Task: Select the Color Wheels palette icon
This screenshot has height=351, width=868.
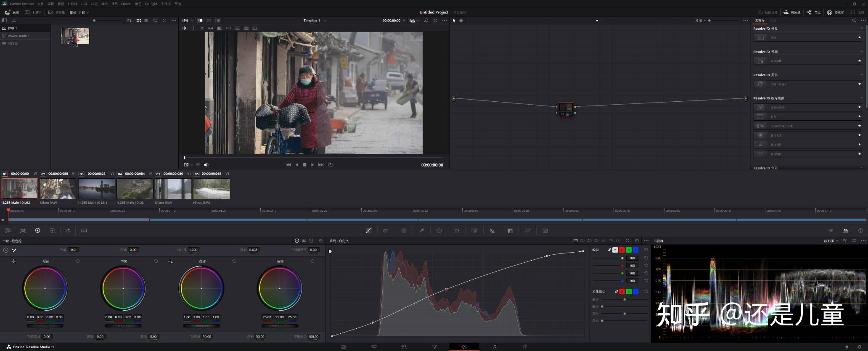Action: pos(37,230)
